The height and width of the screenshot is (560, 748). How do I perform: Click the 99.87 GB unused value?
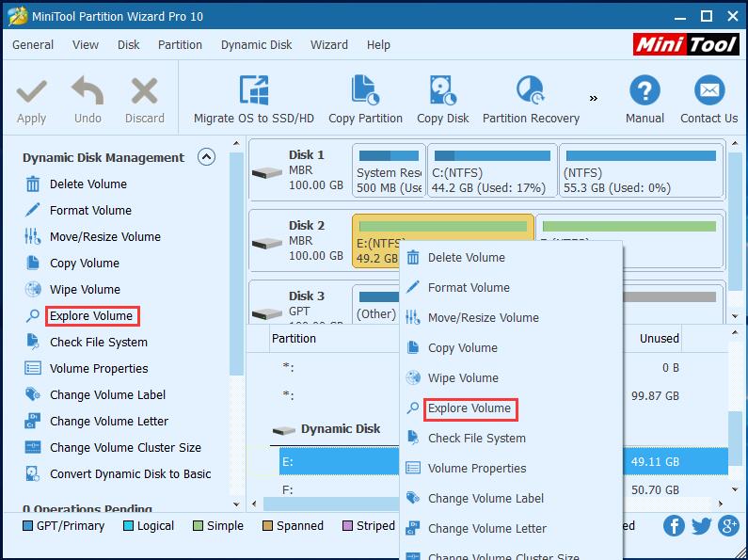[x=655, y=396]
